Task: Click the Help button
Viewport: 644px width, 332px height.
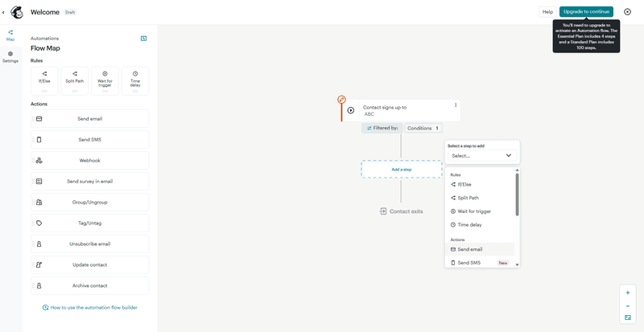Action: (x=547, y=12)
